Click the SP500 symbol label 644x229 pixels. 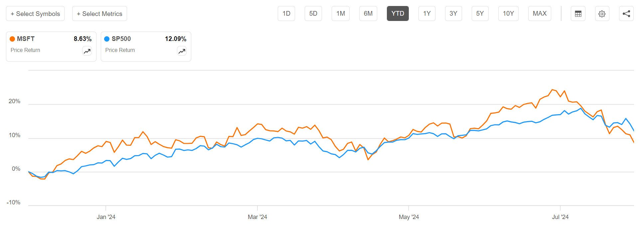point(121,39)
